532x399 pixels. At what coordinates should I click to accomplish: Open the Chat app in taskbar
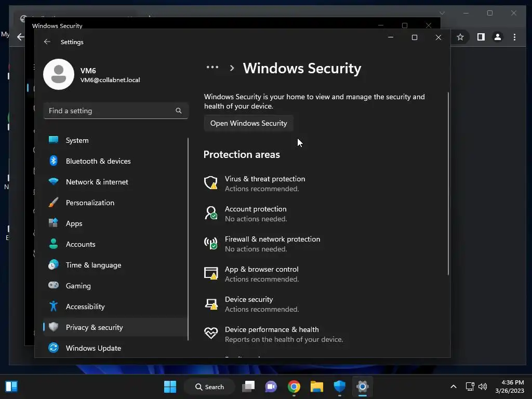pyautogui.click(x=271, y=387)
